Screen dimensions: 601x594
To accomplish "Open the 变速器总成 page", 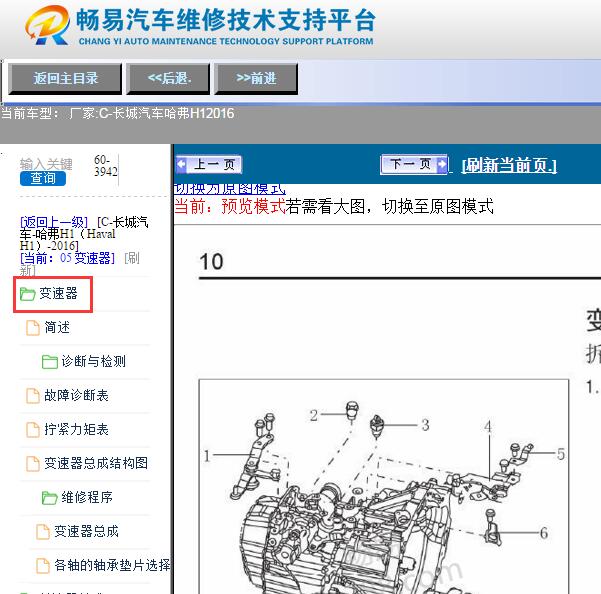I will click(86, 532).
